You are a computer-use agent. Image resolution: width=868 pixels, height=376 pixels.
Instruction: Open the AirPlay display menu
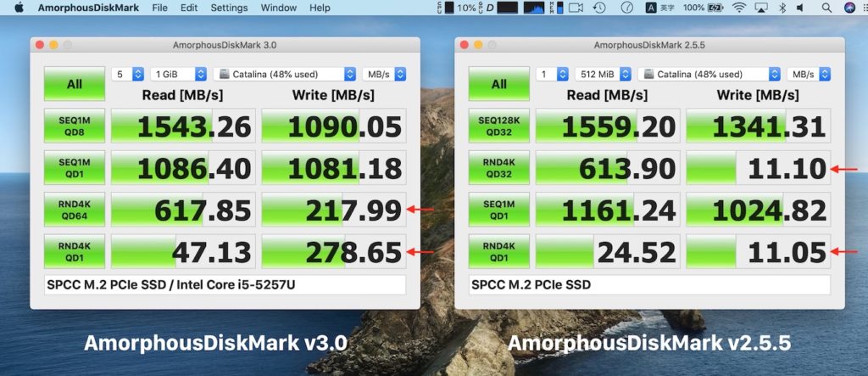coord(760,8)
